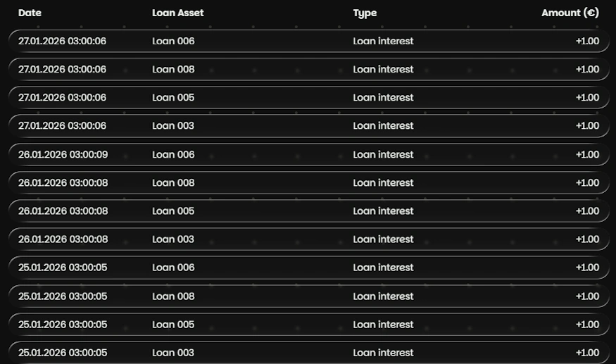Click Loan 005 name in 25.01.2026 row

(173, 324)
